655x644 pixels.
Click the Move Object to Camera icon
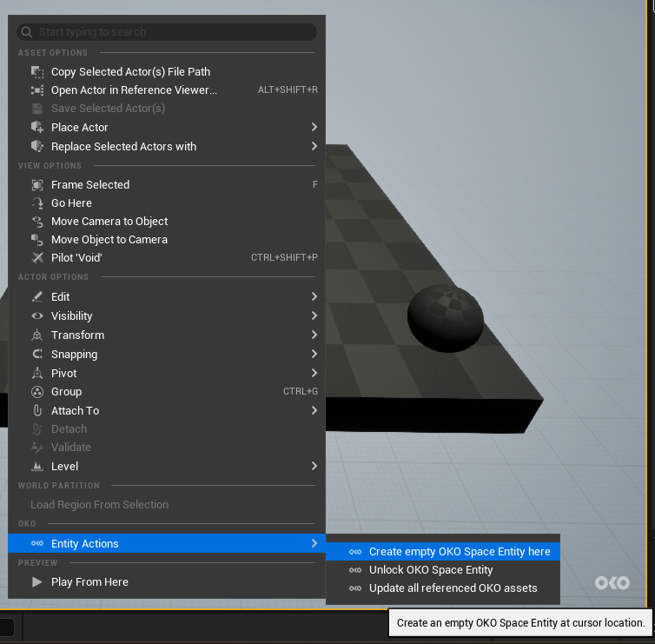point(37,240)
